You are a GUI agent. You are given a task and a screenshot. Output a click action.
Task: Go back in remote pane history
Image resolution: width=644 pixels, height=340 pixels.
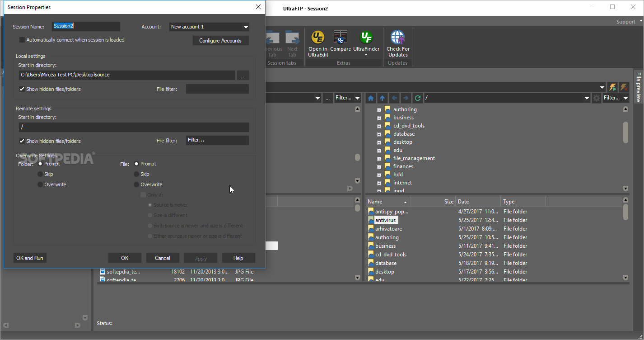pos(394,98)
